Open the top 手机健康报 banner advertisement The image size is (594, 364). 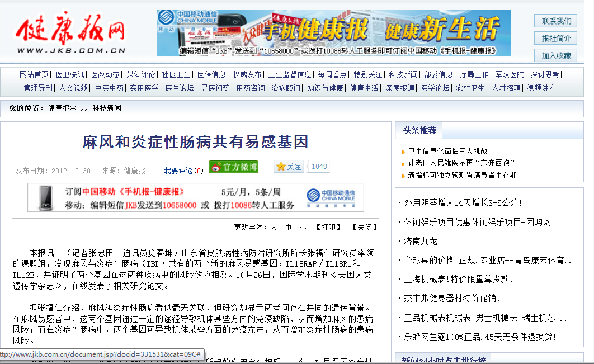coord(333,32)
